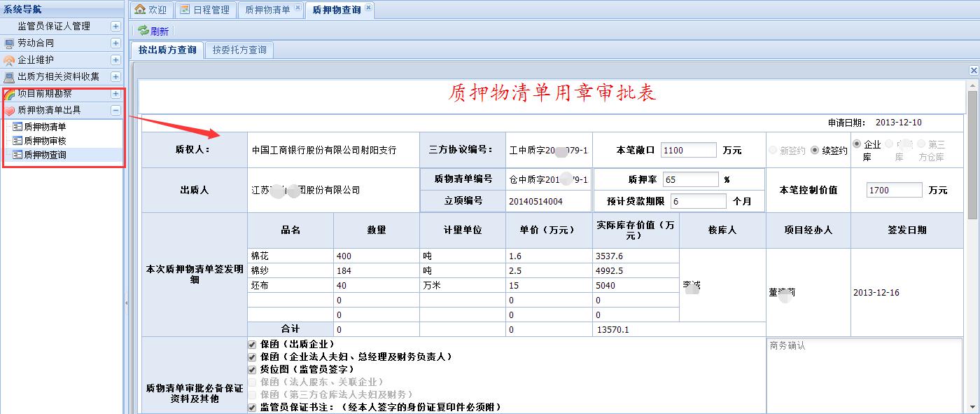The image size is (980, 414).
Task: Select the 企业库 radio option
Action: click(857, 144)
